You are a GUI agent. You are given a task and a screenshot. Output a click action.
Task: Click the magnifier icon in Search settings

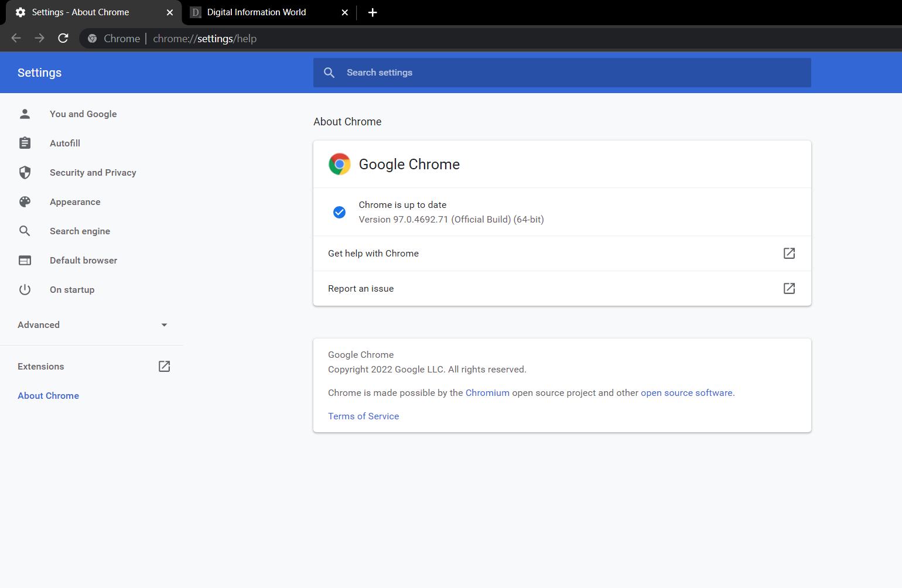pyautogui.click(x=329, y=73)
